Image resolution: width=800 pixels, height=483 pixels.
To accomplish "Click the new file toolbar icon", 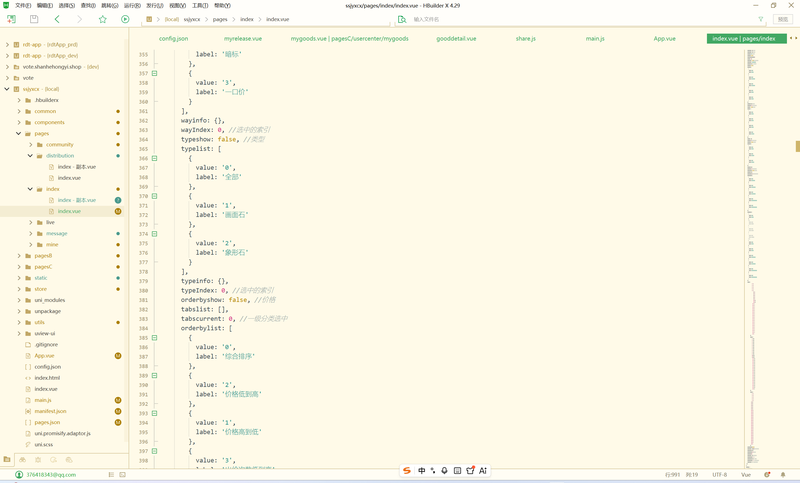I will [11, 19].
